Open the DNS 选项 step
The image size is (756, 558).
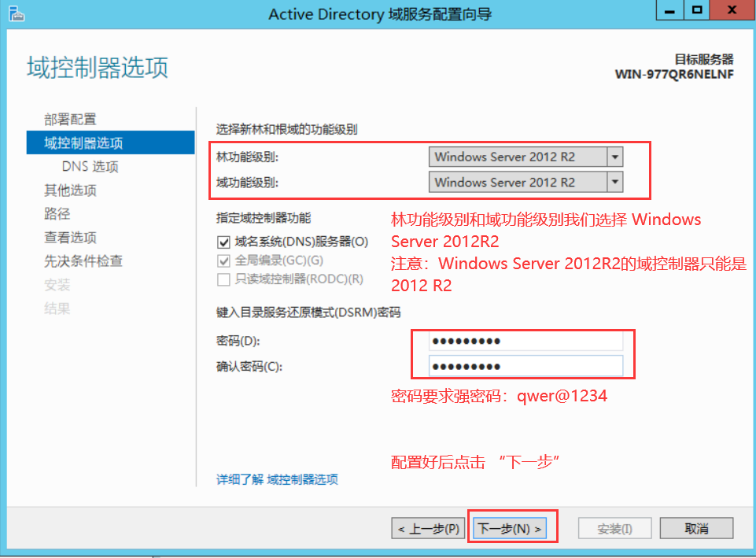(90, 166)
